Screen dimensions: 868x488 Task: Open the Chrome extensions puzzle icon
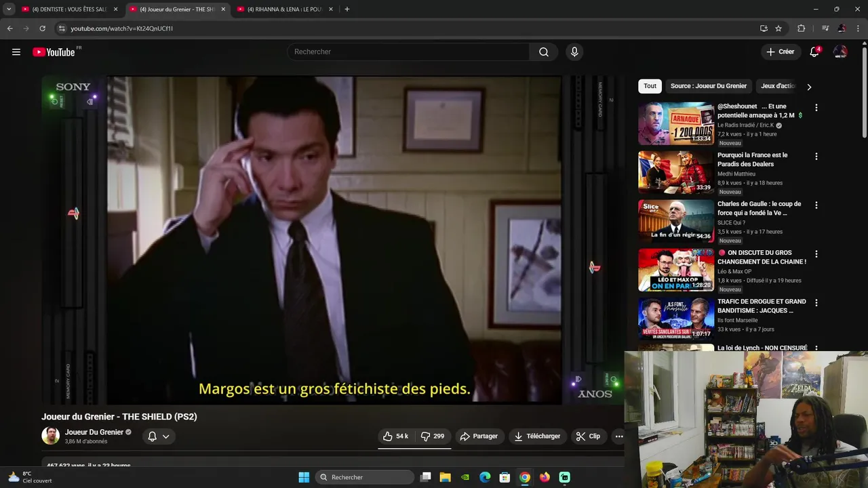point(802,28)
